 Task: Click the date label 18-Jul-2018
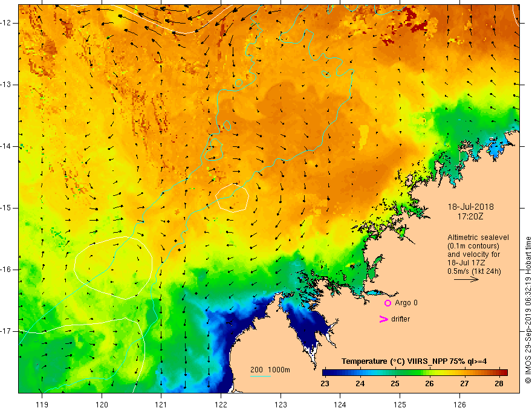click(x=470, y=207)
